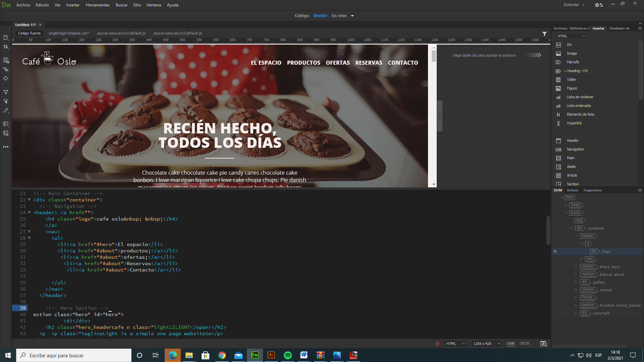This screenshot has width=644, height=362.
Task: Insert a Table element
Action: pyautogui.click(x=571, y=80)
